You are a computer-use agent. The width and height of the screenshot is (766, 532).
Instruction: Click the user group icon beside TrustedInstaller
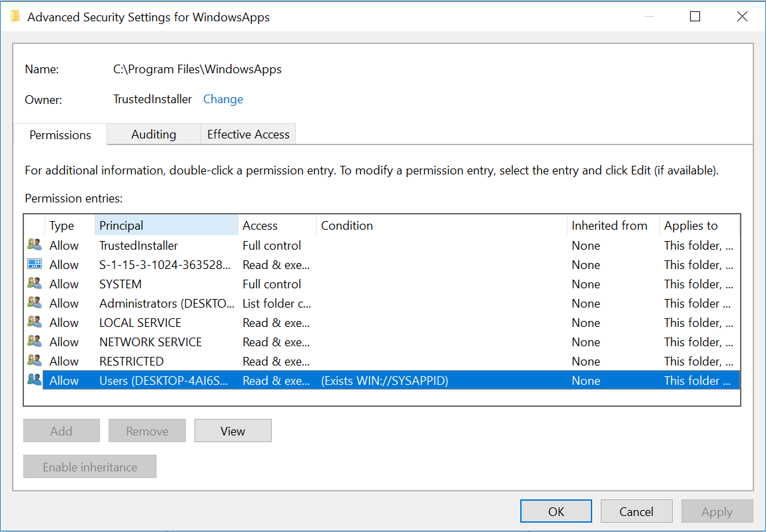pyautogui.click(x=34, y=245)
